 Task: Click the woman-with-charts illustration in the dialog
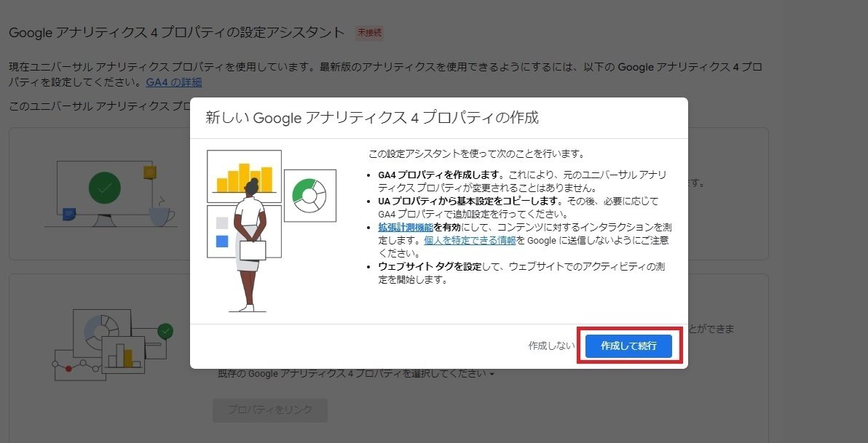[x=271, y=231]
